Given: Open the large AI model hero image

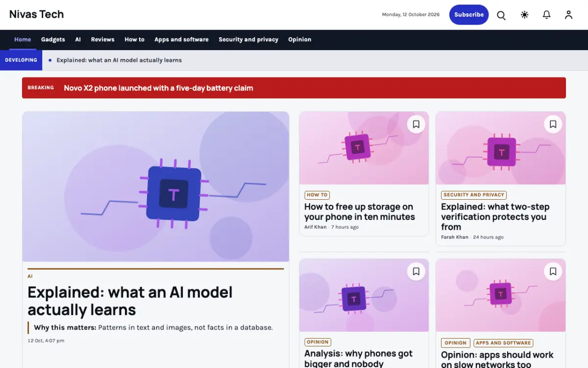Looking at the screenshot, I should pos(156,186).
